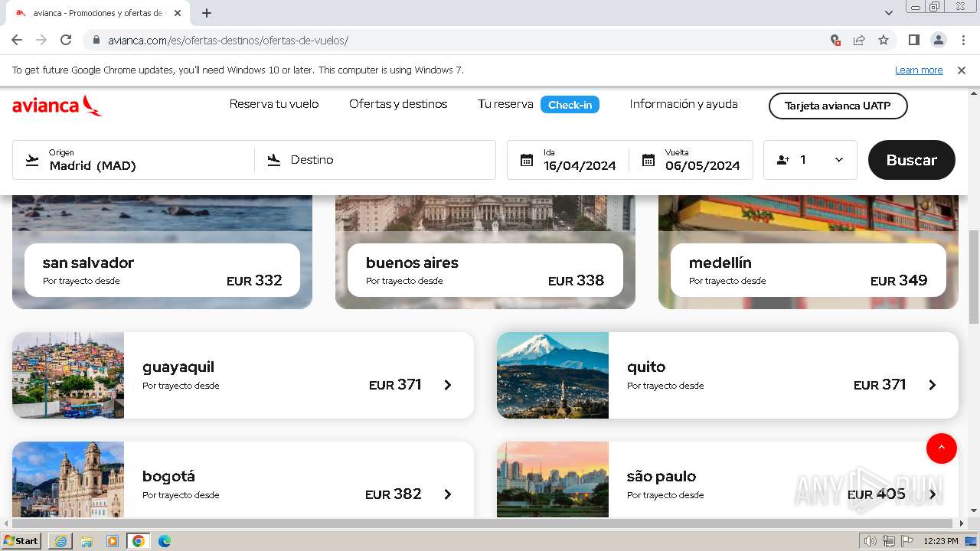The width and height of the screenshot is (980, 551).
Task: Open the san salvador EUR 332 offer card
Action: 162,270
